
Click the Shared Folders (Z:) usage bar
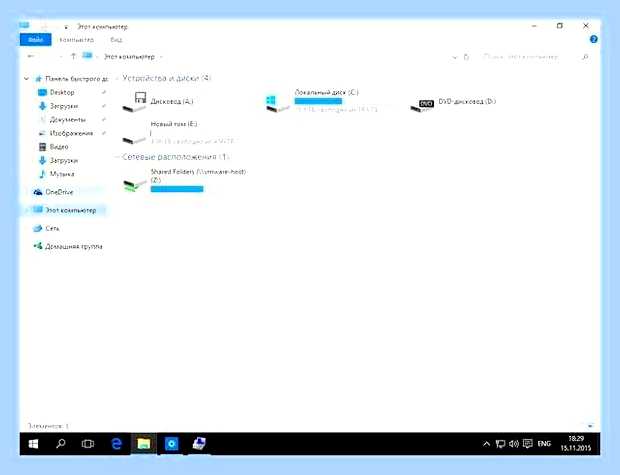[x=177, y=189]
